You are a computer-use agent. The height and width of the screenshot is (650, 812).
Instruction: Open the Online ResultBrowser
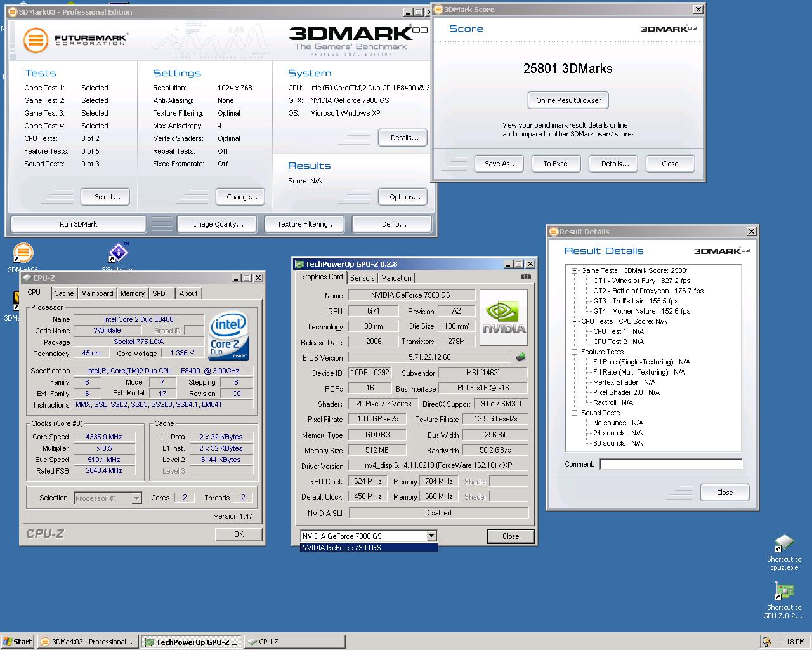(568, 100)
